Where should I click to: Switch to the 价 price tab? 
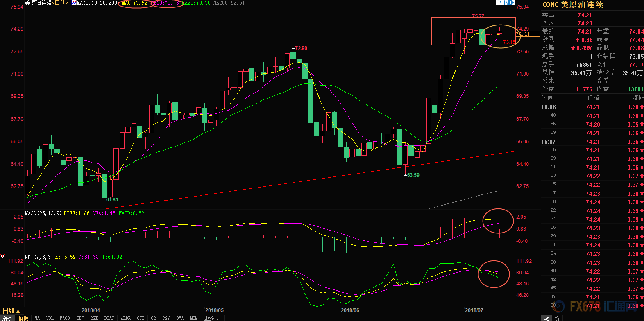click(x=557, y=318)
